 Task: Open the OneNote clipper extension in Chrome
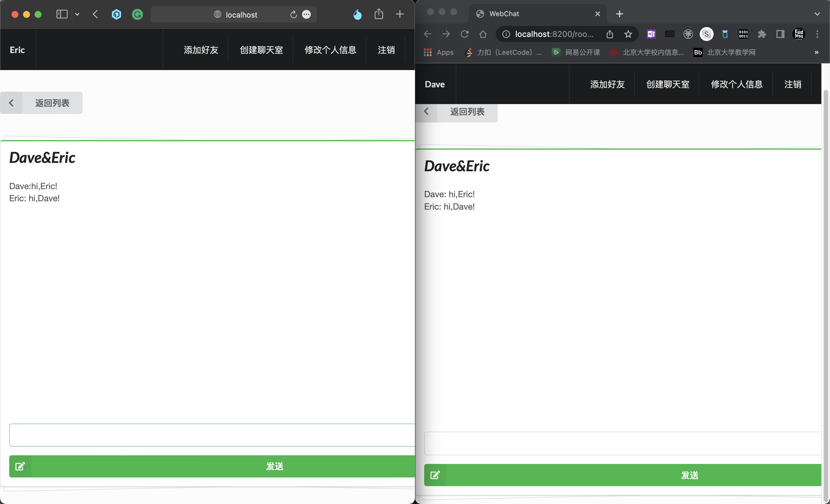point(651,34)
